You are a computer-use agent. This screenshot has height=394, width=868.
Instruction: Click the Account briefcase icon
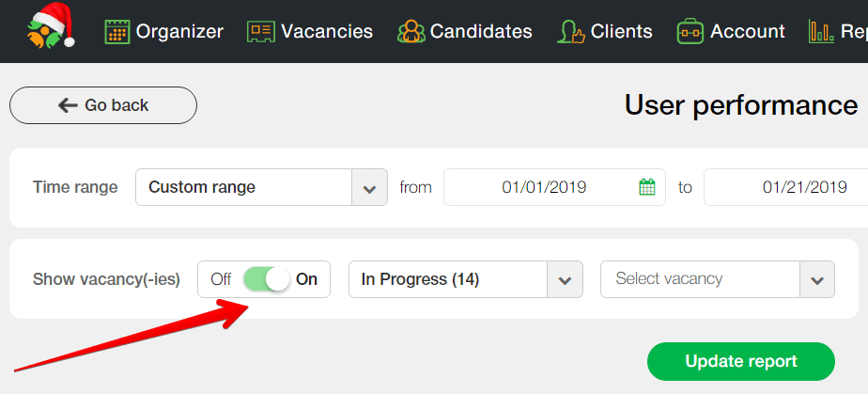(690, 32)
